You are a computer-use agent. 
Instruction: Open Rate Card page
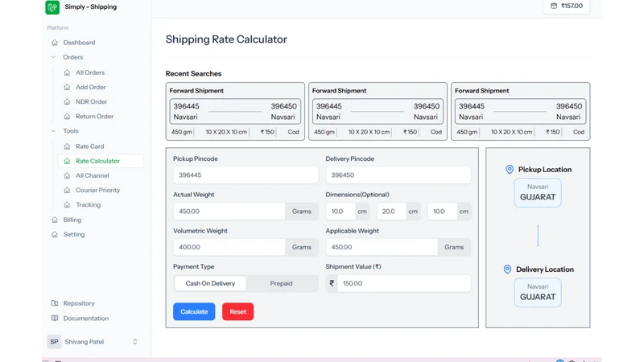(90, 146)
